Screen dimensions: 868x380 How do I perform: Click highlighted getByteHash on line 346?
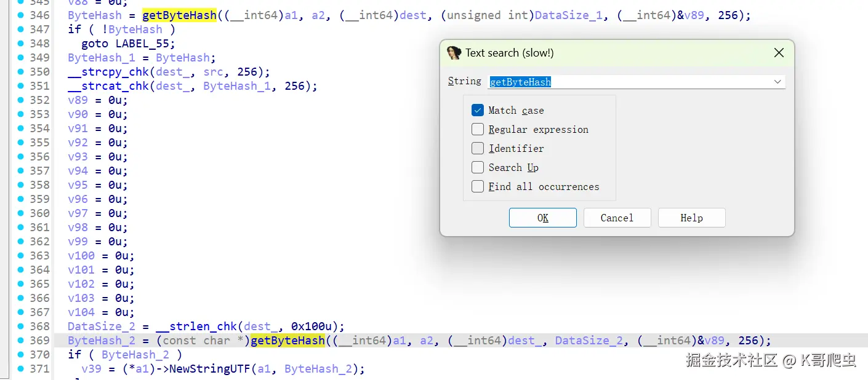[179, 15]
